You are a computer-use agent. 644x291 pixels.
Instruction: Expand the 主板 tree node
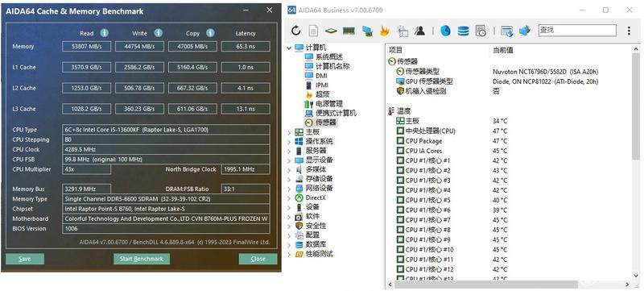289,132
